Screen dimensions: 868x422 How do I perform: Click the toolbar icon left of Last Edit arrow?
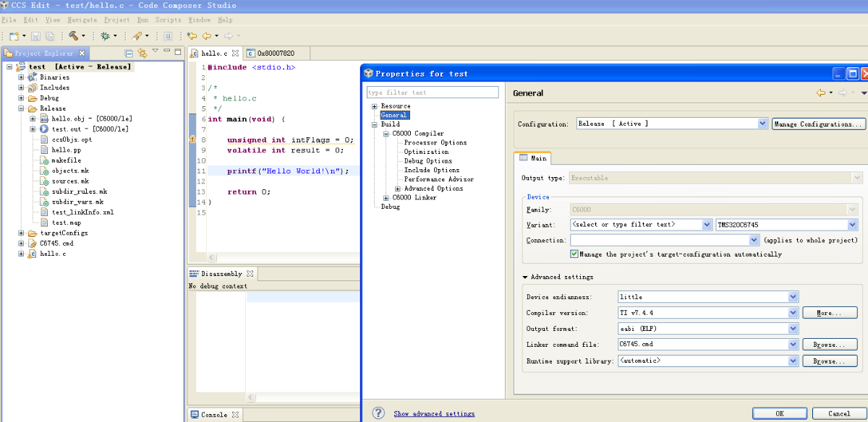(x=168, y=35)
